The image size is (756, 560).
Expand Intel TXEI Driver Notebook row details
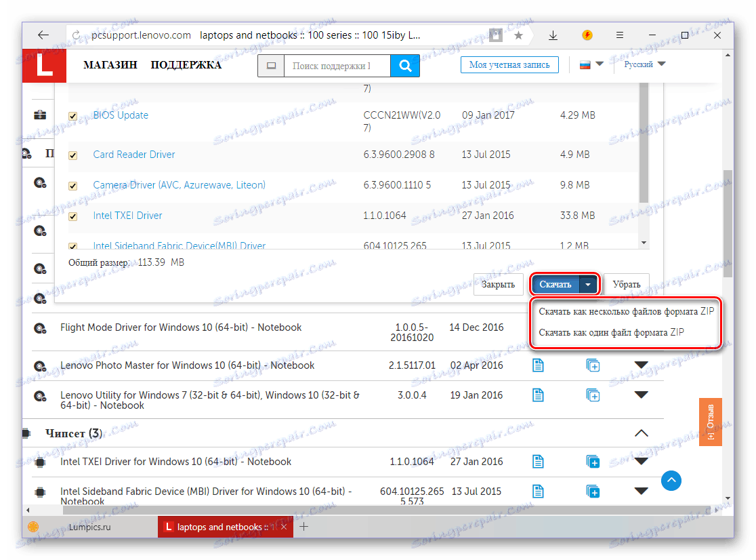[641, 462]
